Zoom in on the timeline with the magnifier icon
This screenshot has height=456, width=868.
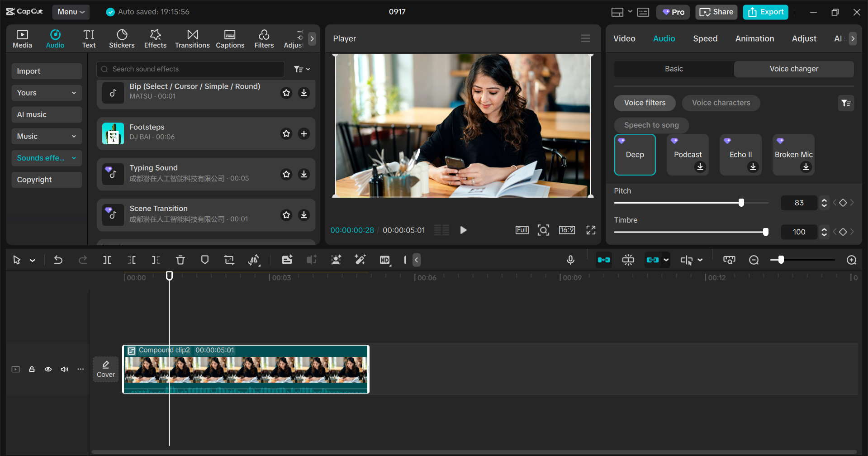[x=851, y=260]
